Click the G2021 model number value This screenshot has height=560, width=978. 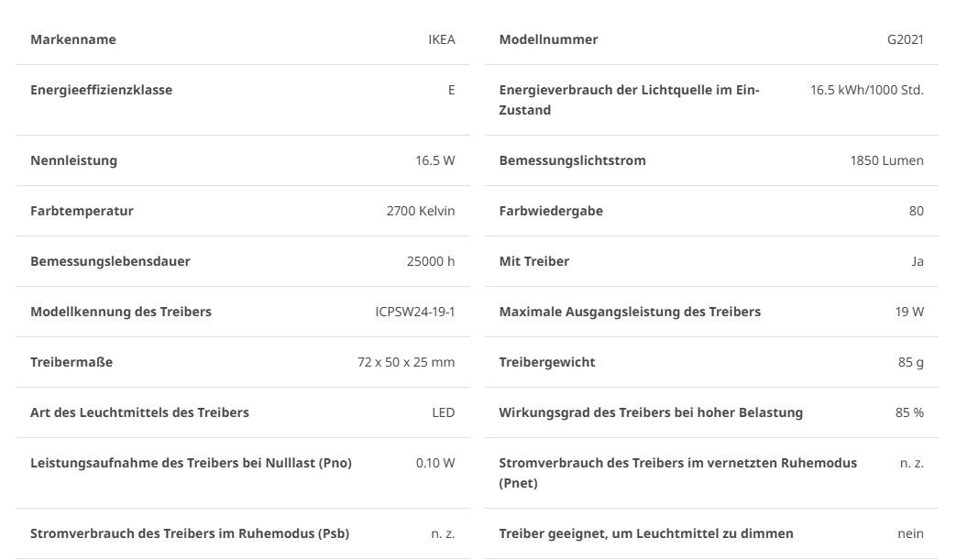coord(905,39)
